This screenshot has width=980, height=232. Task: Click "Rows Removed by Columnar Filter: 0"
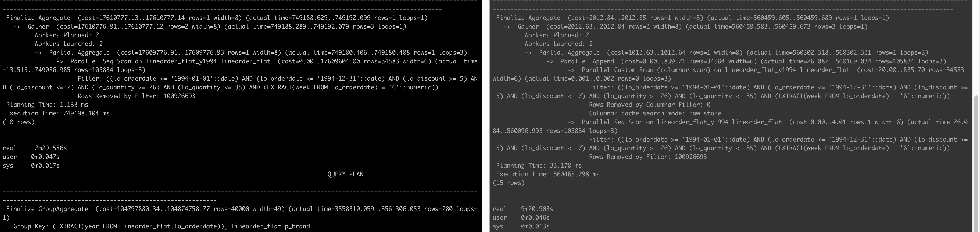point(650,105)
